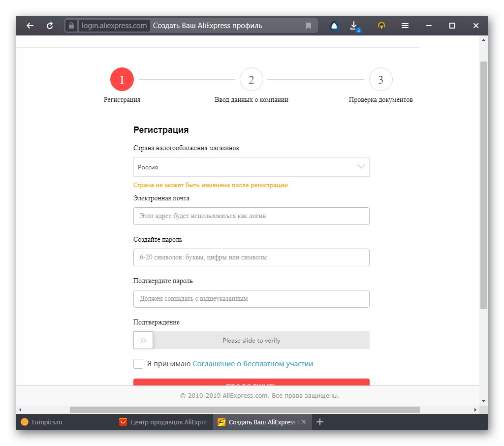
Task: Expand the chevron arrow in the country selector
Action: [x=361, y=166]
